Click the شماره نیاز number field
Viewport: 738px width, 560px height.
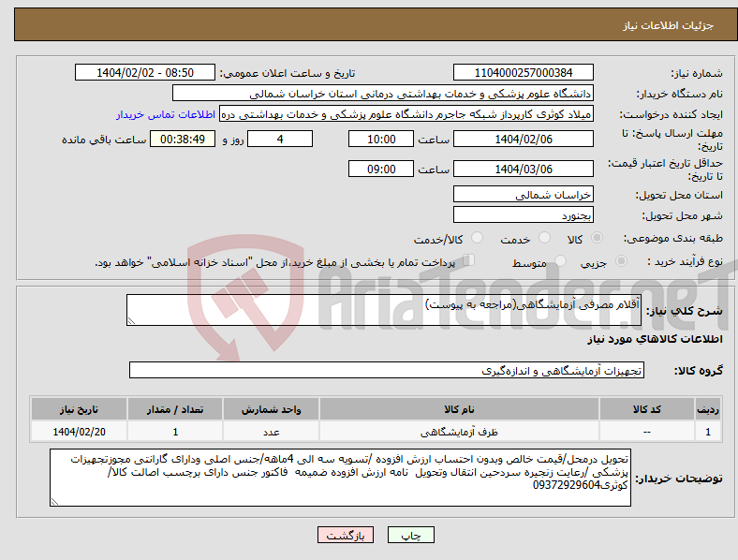coord(523,73)
